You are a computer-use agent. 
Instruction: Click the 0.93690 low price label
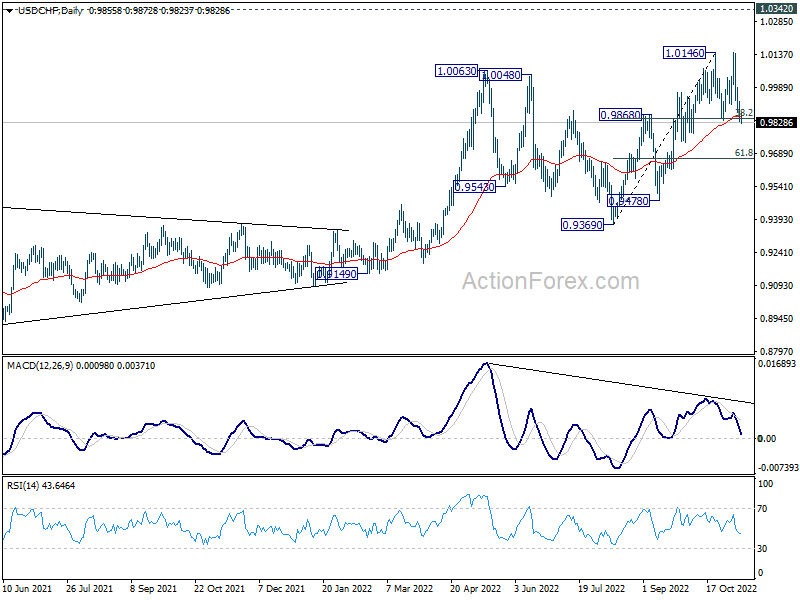[582, 224]
